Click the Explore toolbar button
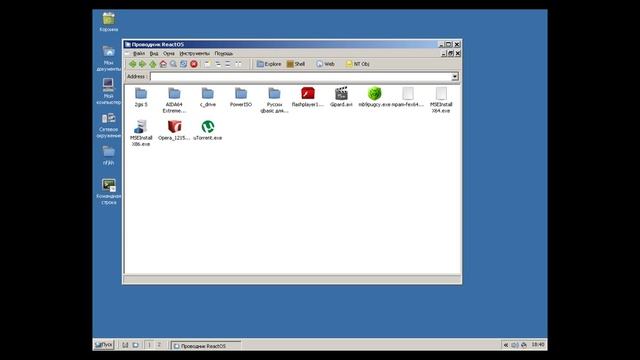 (269, 64)
